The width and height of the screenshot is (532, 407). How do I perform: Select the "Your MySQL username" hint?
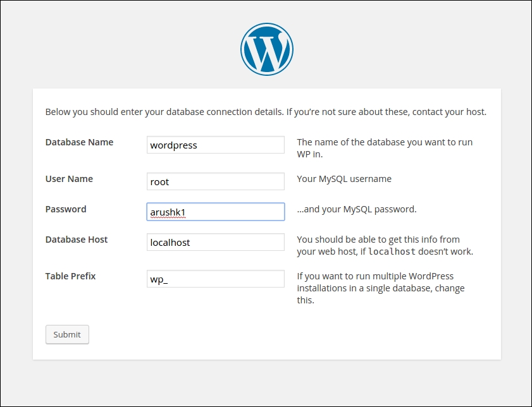click(x=344, y=179)
